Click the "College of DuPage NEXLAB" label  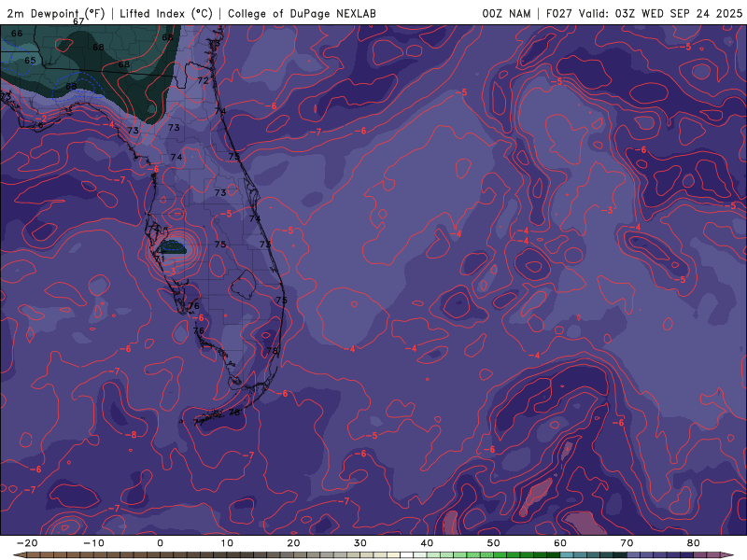[x=302, y=13]
